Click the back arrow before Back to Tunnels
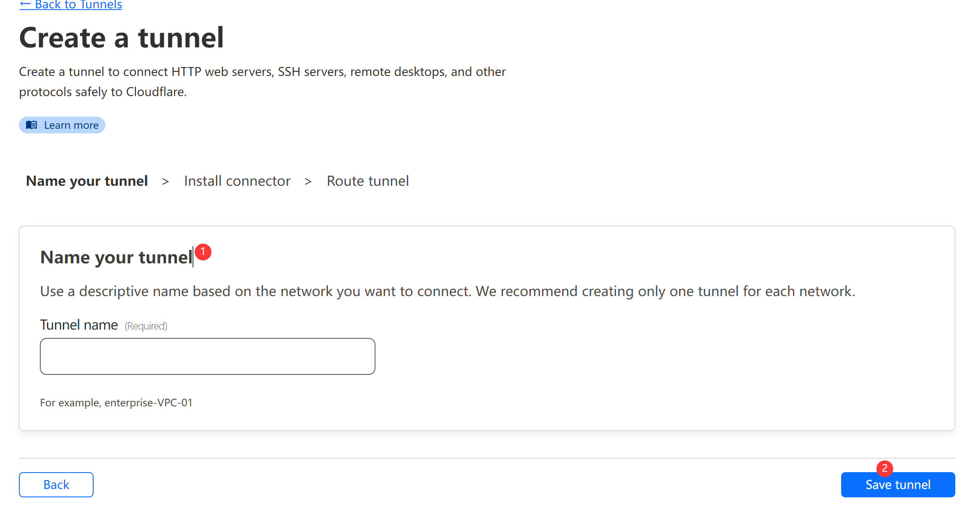Image resolution: width=980 pixels, height=525 pixels. coord(25,5)
